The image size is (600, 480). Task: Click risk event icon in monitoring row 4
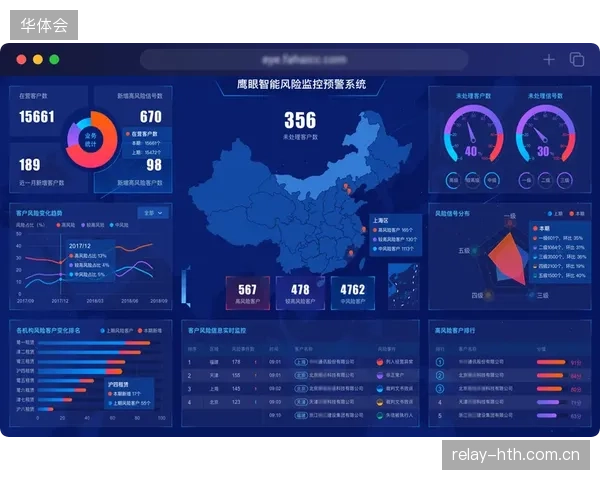tap(380, 402)
